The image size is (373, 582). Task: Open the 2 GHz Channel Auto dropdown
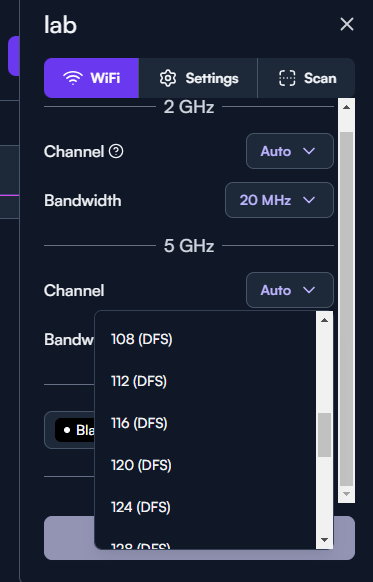[290, 151]
